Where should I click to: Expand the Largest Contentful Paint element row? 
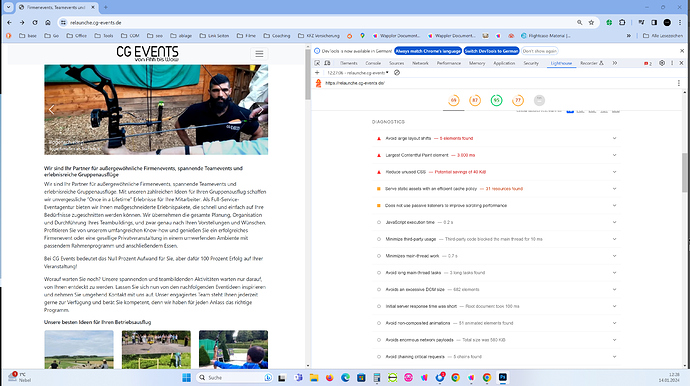[496, 155]
